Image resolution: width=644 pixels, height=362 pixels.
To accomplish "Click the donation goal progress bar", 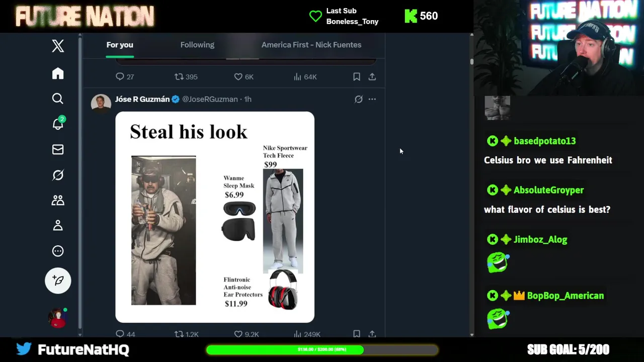I will pos(322,349).
